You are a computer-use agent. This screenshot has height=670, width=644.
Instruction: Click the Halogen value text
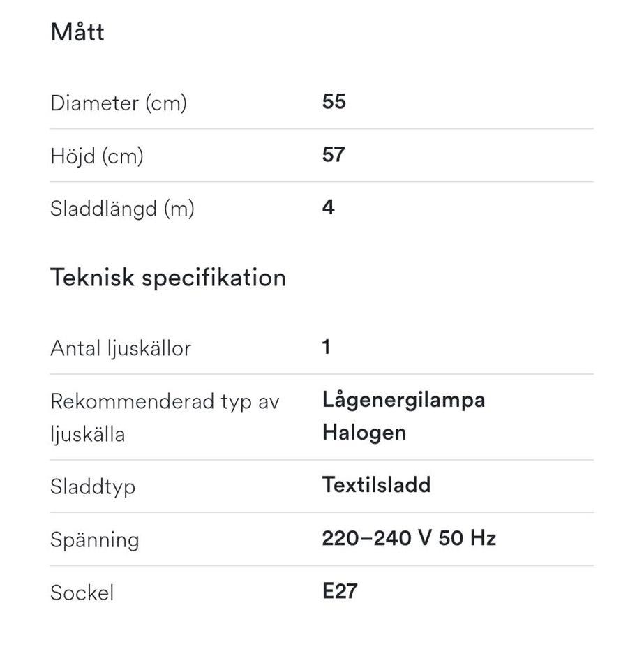coord(364,433)
